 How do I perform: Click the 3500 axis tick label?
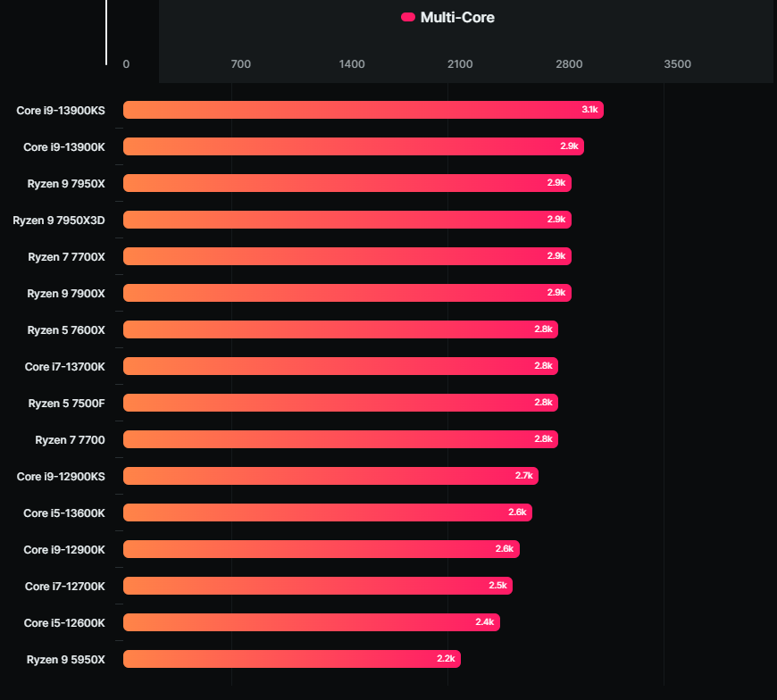(x=677, y=64)
